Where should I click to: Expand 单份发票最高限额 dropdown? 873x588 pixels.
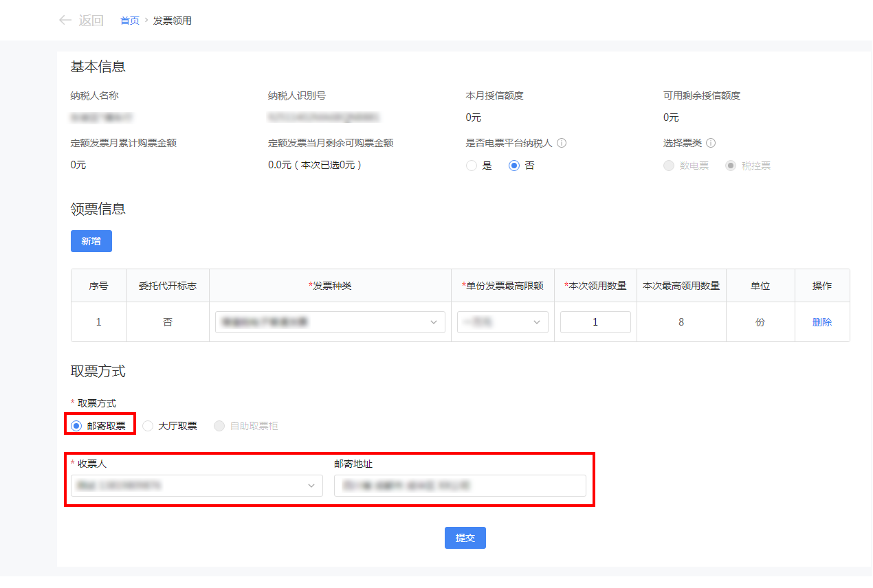pos(502,322)
